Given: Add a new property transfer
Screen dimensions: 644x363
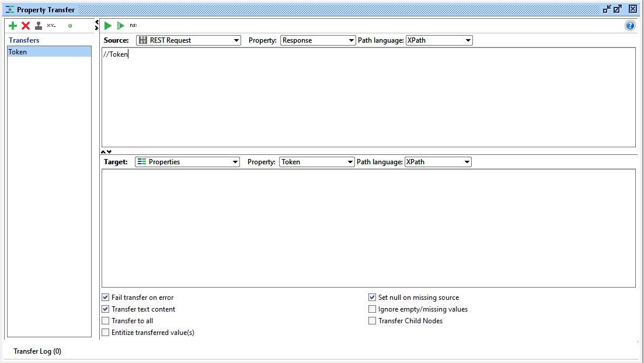Looking at the screenshot, I should [13, 26].
